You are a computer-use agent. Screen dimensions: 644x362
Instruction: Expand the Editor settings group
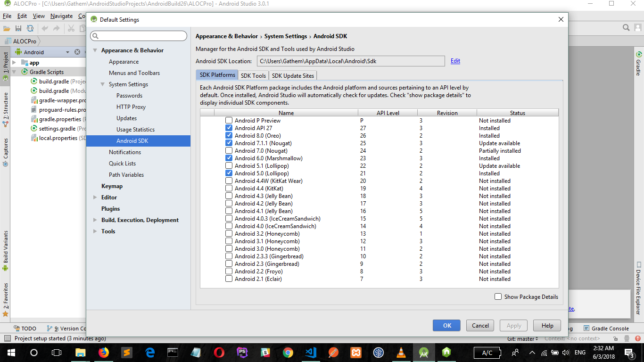(x=95, y=197)
